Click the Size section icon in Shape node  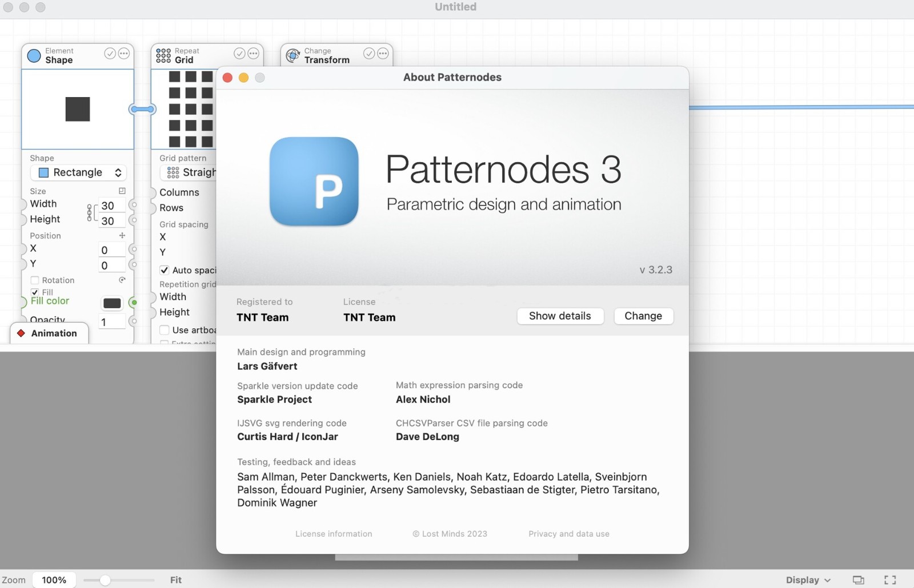click(122, 191)
